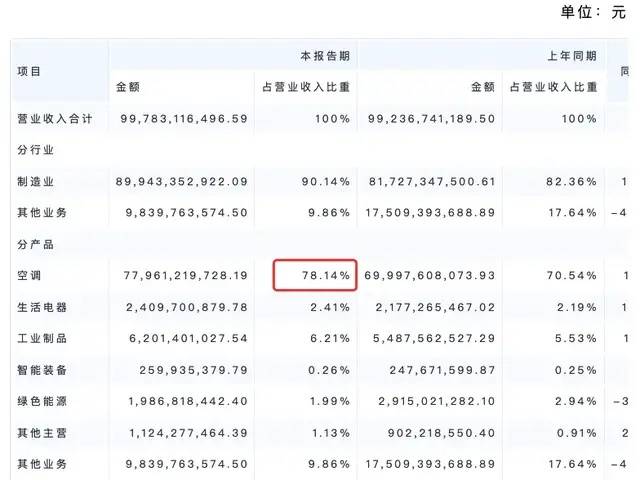Image resolution: width=640 pixels, height=480 pixels.
Task: Click the highlighted 78.14% cell
Action: pyautogui.click(x=314, y=275)
